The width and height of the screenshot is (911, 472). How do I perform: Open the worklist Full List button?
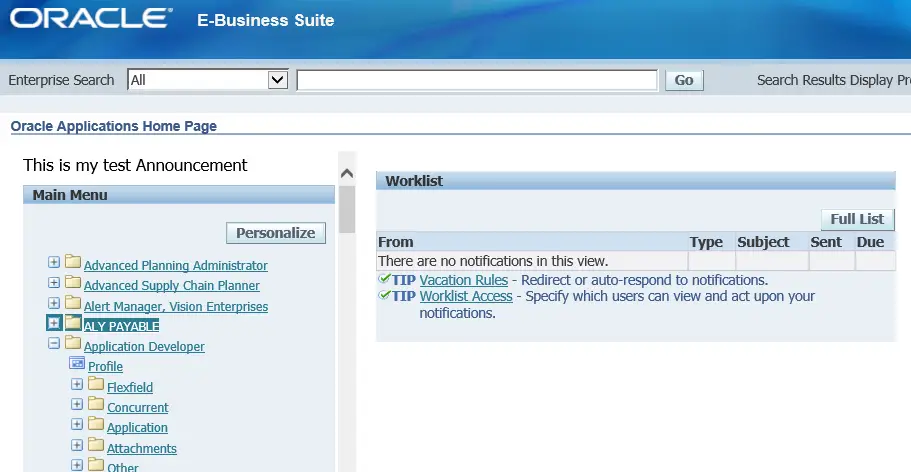click(857, 219)
